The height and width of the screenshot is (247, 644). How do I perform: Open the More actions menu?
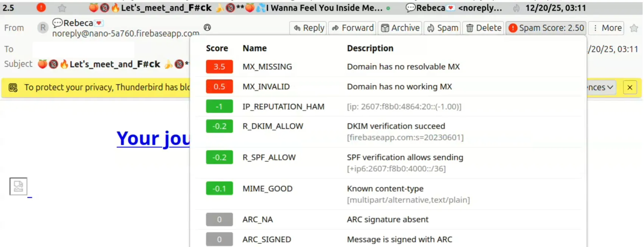[x=607, y=28]
